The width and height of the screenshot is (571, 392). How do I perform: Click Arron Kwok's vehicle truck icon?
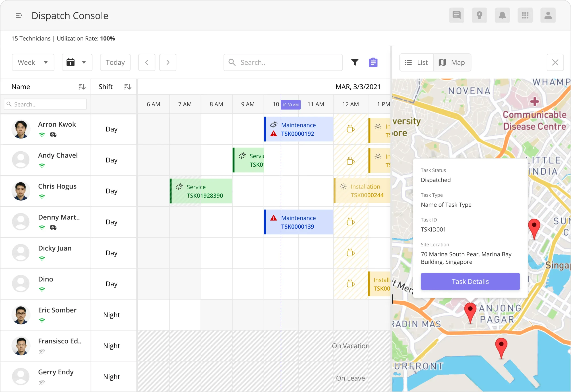(x=53, y=135)
